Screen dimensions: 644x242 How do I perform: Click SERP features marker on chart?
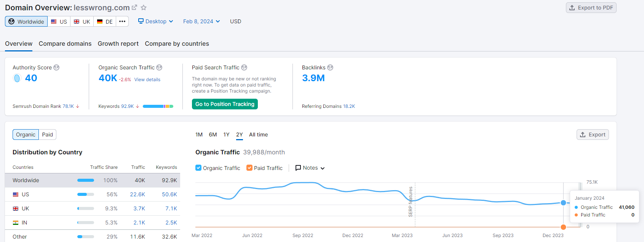point(411,202)
